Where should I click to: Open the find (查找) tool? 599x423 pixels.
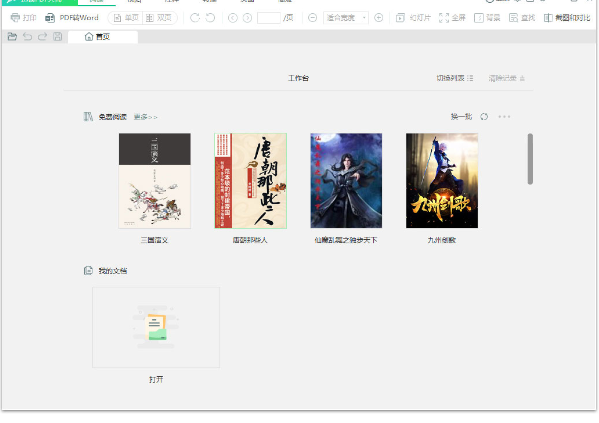(x=522, y=18)
